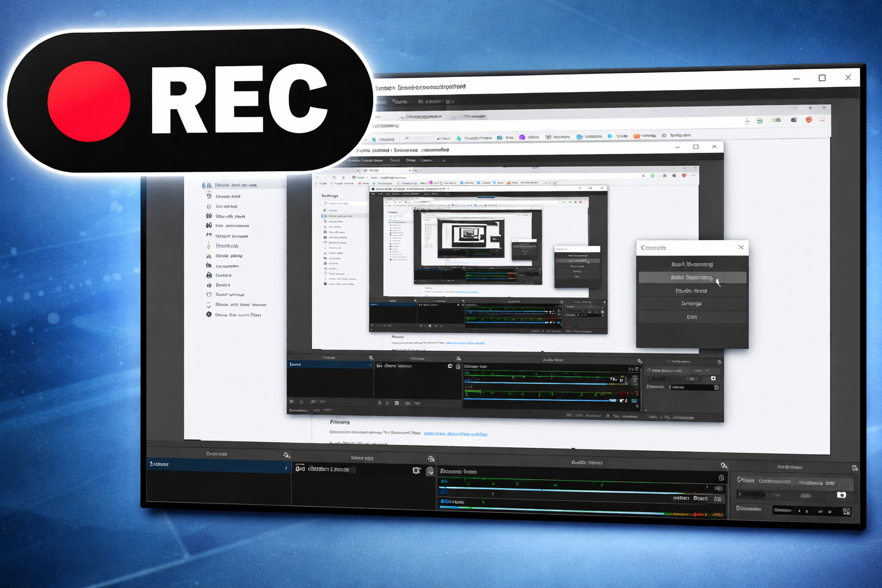Expand the selected scene item arrow in Scenes list
The width and height of the screenshot is (882, 588).
point(286,468)
